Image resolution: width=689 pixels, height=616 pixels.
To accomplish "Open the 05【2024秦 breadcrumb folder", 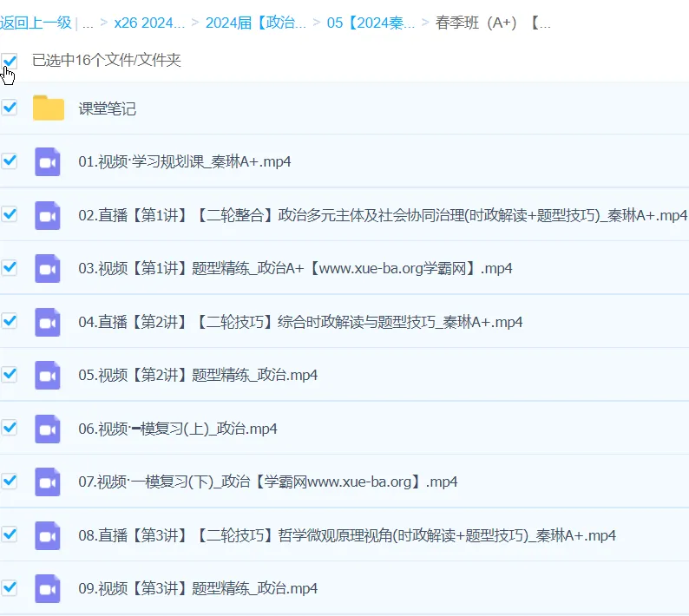I will (x=371, y=23).
